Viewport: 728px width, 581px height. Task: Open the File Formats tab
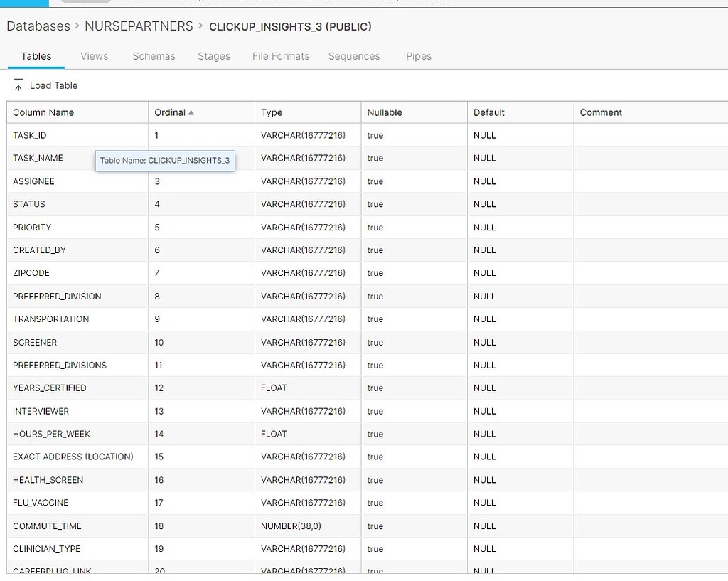[281, 56]
